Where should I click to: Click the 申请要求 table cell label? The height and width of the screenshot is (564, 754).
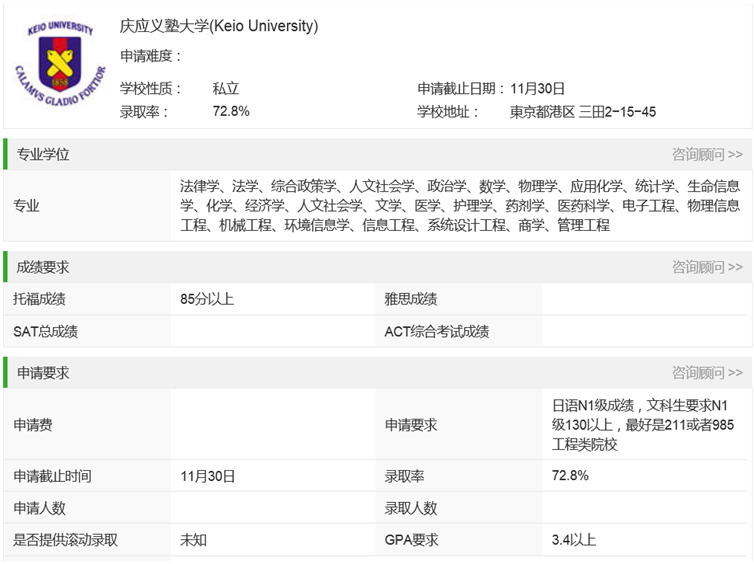(411, 425)
